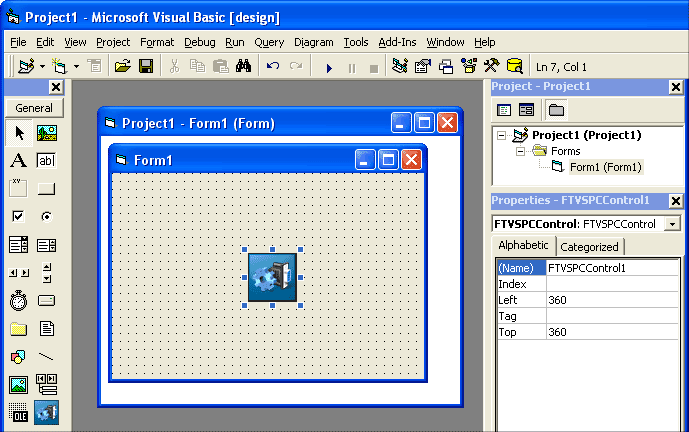This screenshot has height=432, width=689.
Task: Click the Tag property value field
Action: (613, 316)
